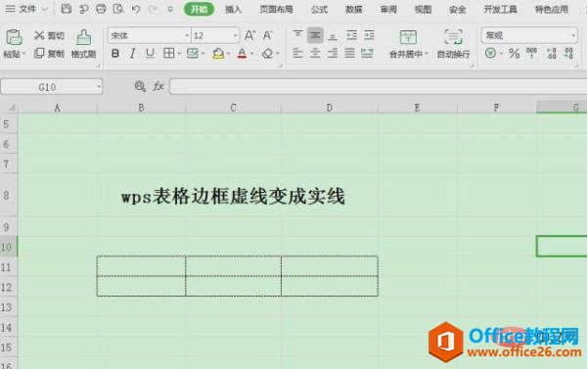This screenshot has height=369, width=588.
Task: Click the Borders grid icon
Action: [x=168, y=53]
